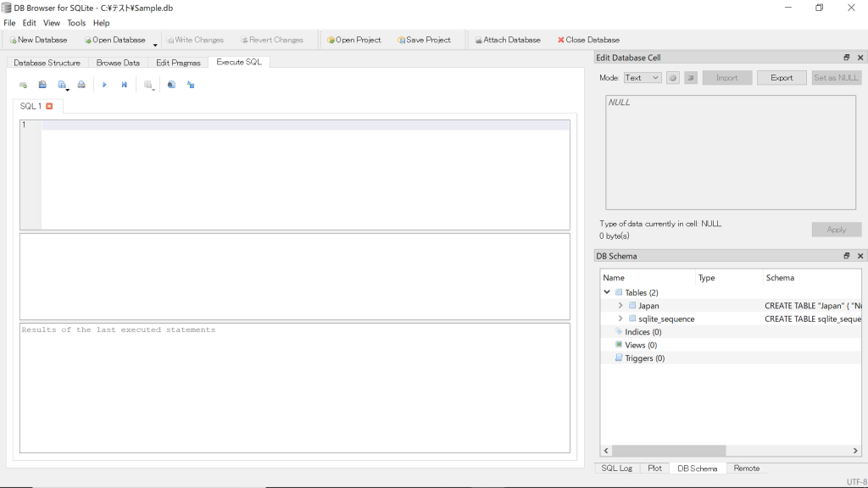Open the View menu

(x=52, y=23)
